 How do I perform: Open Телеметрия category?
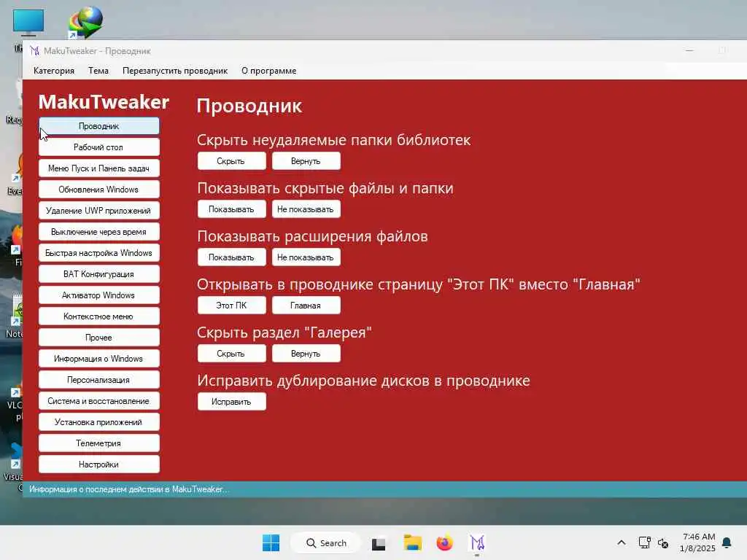point(99,443)
